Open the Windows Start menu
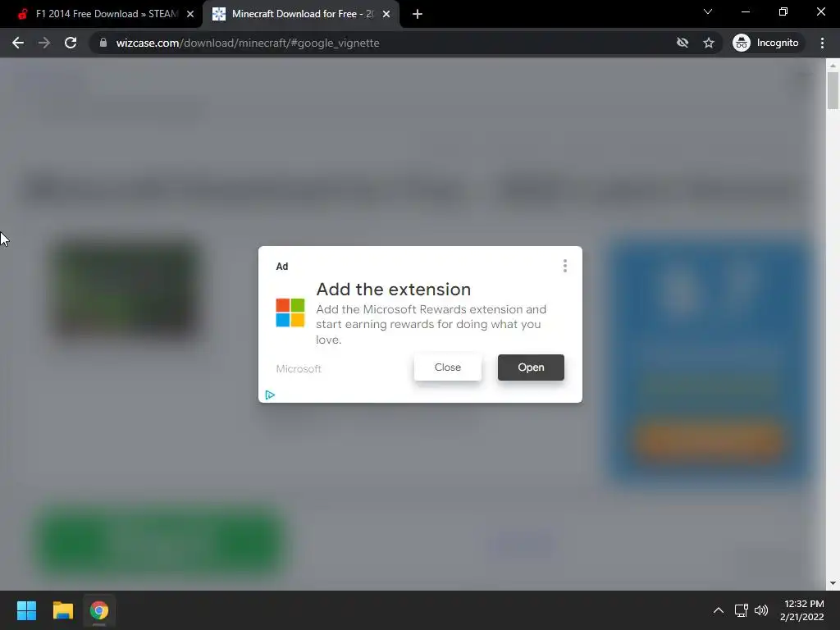Image resolution: width=840 pixels, height=630 pixels. 26,610
